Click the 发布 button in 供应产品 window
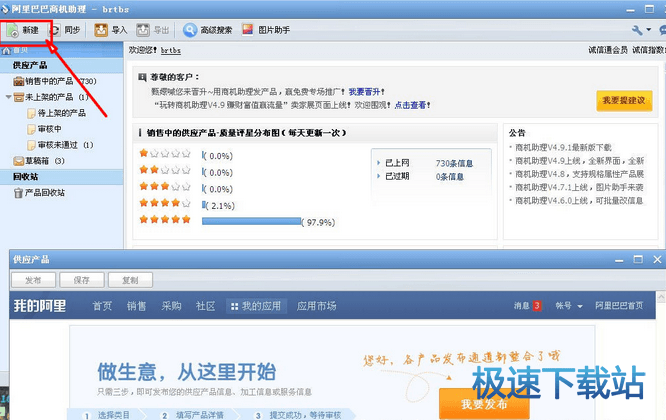Screen dimensions: 666x420 click(x=33, y=280)
